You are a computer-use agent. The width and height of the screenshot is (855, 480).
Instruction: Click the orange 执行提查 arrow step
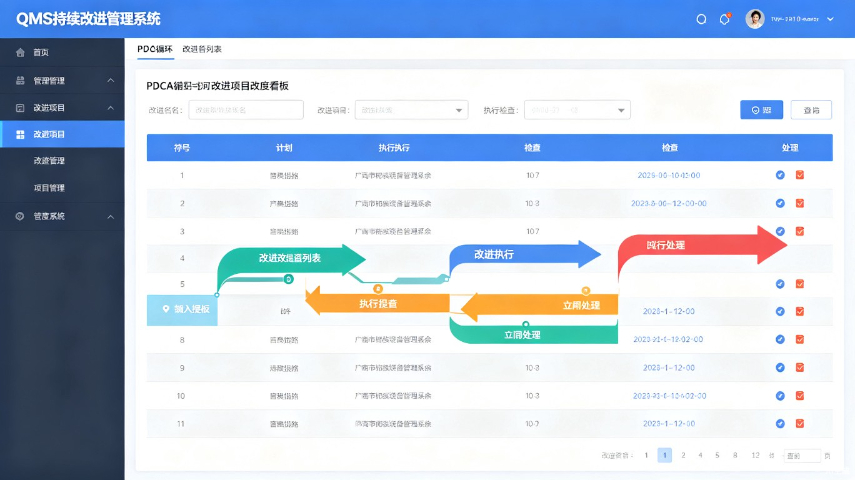[x=377, y=303]
